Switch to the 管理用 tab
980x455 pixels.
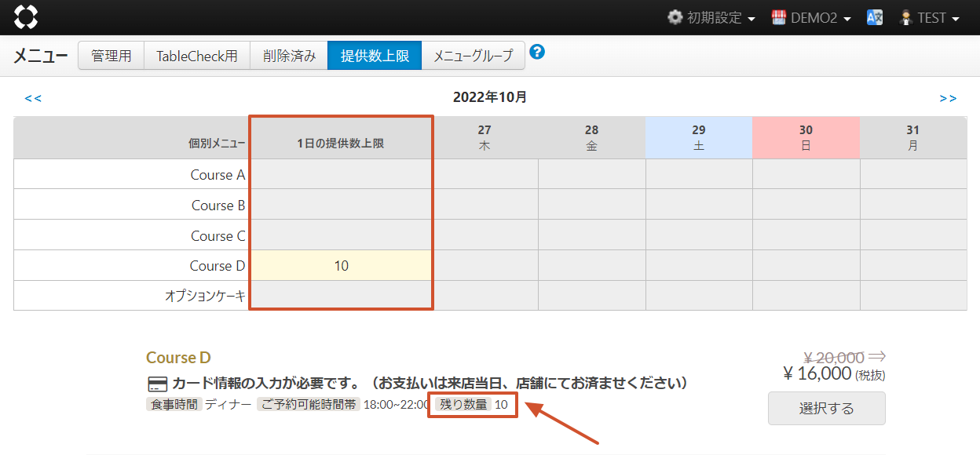pos(111,56)
